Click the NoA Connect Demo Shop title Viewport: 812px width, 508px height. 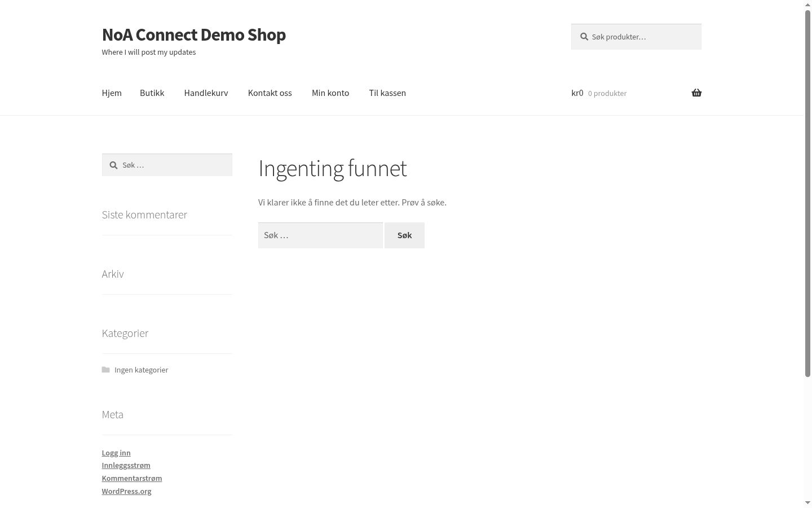[x=194, y=34]
